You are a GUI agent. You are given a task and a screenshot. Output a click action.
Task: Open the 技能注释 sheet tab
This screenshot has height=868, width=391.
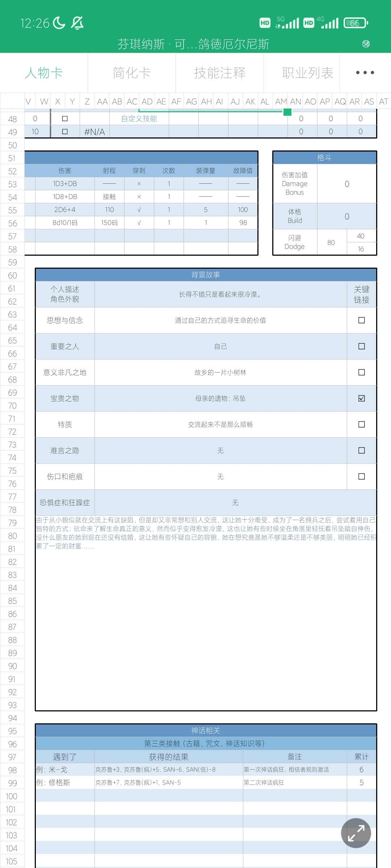pyautogui.click(x=220, y=73)
